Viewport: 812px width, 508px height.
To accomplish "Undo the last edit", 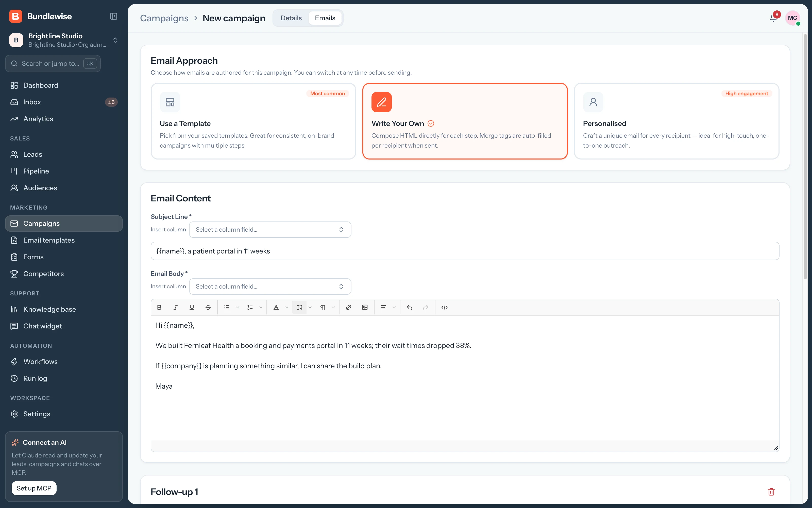I will (409, 307).
